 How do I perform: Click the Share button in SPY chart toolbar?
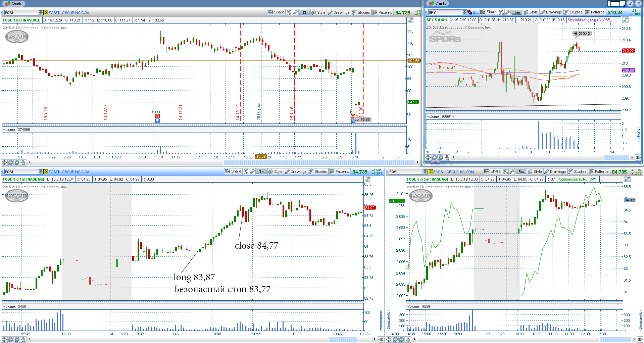point(488,12)
